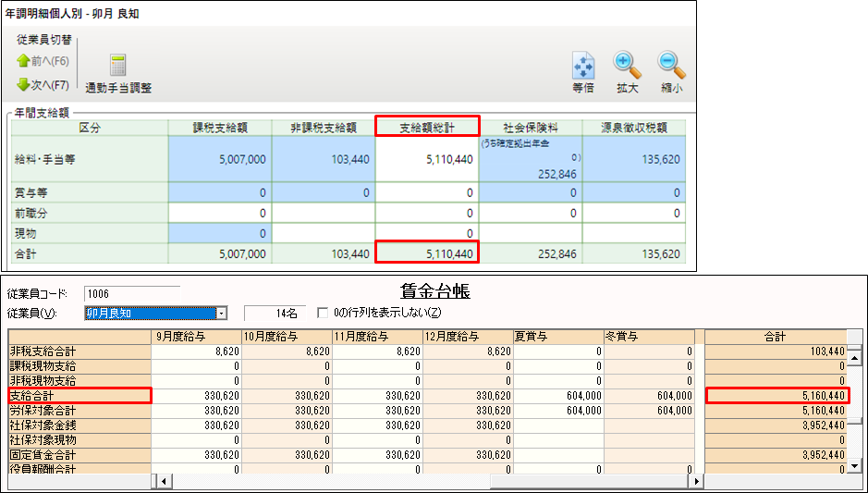The width and height of the screenshot is (868, 493).
Task: Click the 縮小 zoom out magnifier
Action: click(x=671, y=66)
